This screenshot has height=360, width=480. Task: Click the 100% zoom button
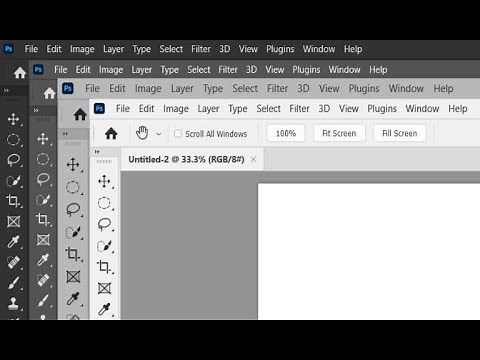[286, 133]
